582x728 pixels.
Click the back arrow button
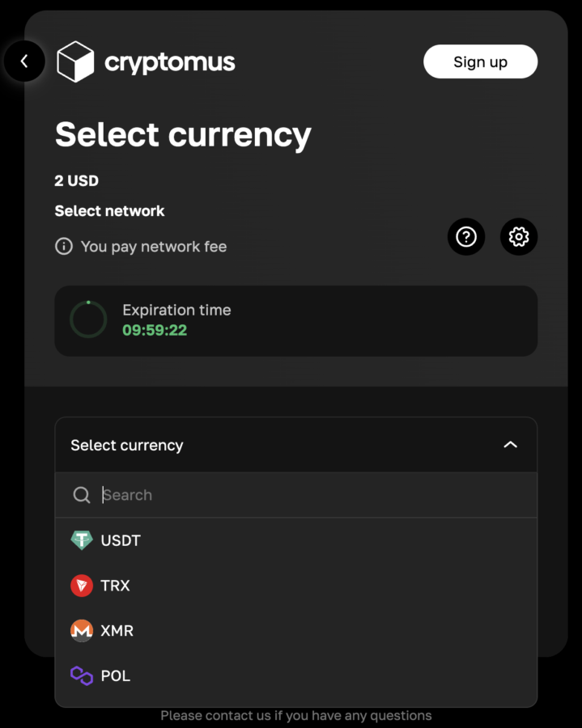[24, 61]
